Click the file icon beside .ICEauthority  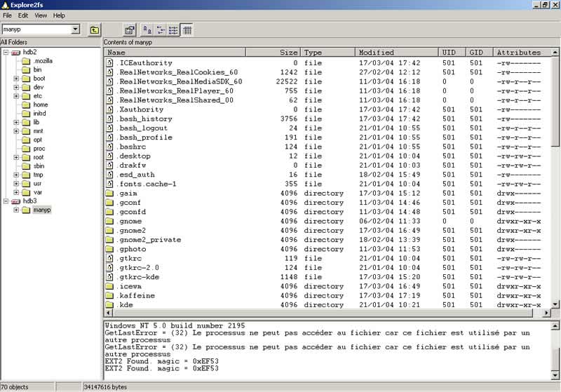click(109, 63)
